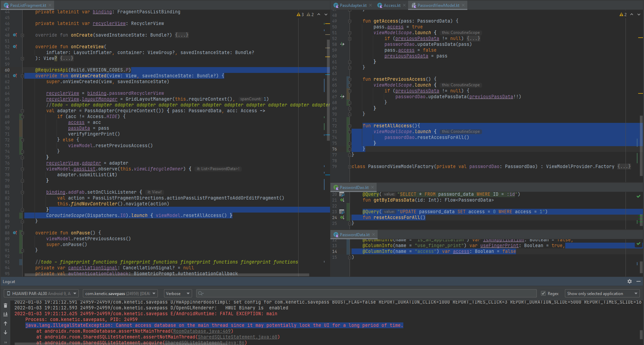
Task: Click the override gutter icon beside onCreateView line 52
Action: point(15,47)
